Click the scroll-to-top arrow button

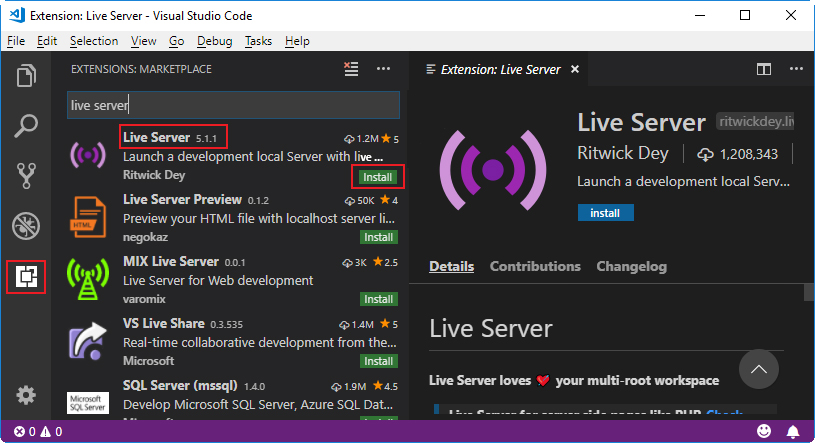click(758, 369)
